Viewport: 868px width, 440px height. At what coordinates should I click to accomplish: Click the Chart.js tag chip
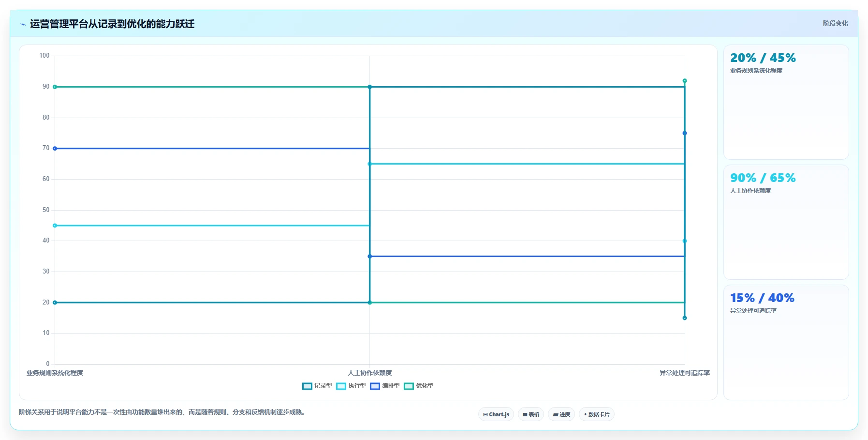point(496,414)
